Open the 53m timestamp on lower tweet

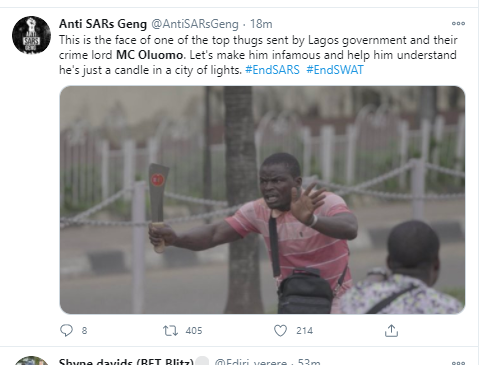(x=309, y=362)
